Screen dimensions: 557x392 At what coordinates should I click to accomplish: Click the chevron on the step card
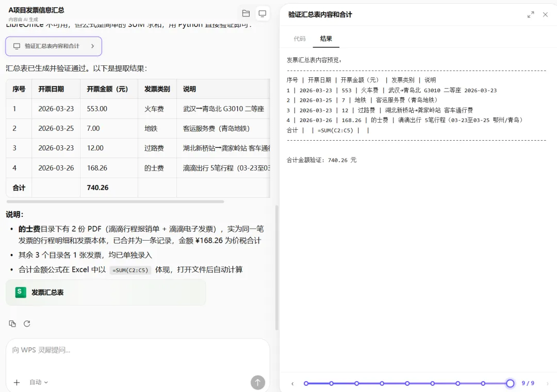coord(93,46)
